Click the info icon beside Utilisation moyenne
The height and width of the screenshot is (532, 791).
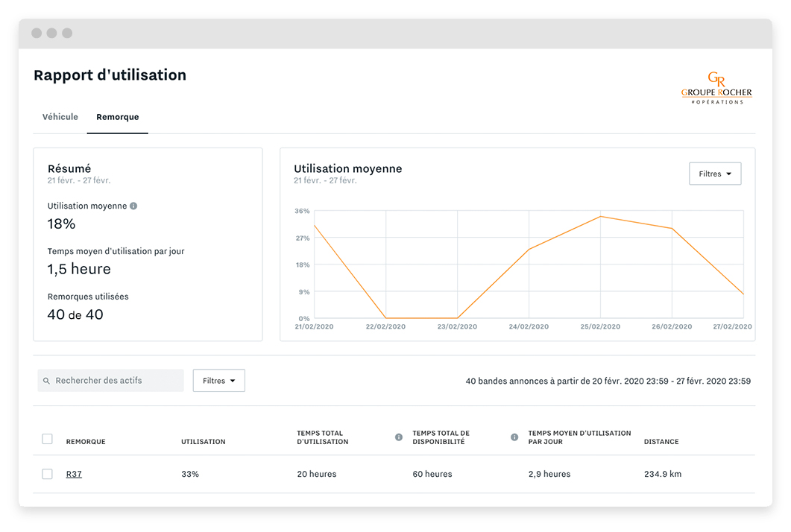click(x=133, y=206)
